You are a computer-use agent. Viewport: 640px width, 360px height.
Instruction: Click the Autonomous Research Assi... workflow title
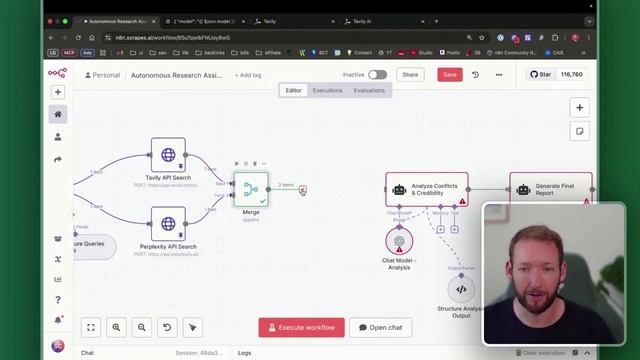pos(176,75)
